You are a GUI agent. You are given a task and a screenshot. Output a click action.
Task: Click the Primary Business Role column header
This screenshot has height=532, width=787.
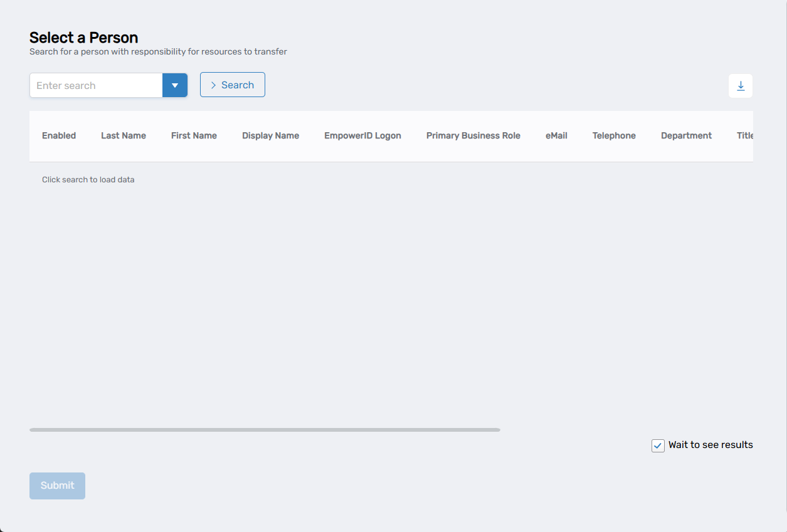(473, 135)
